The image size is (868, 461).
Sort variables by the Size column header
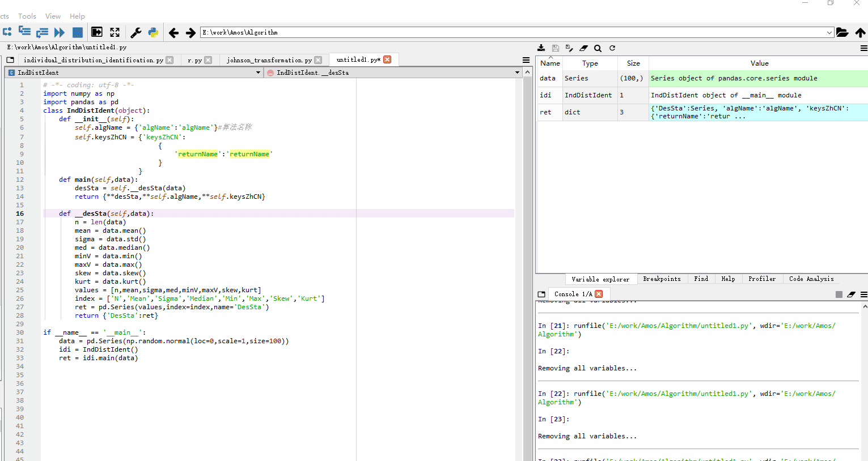click(633, 63)
